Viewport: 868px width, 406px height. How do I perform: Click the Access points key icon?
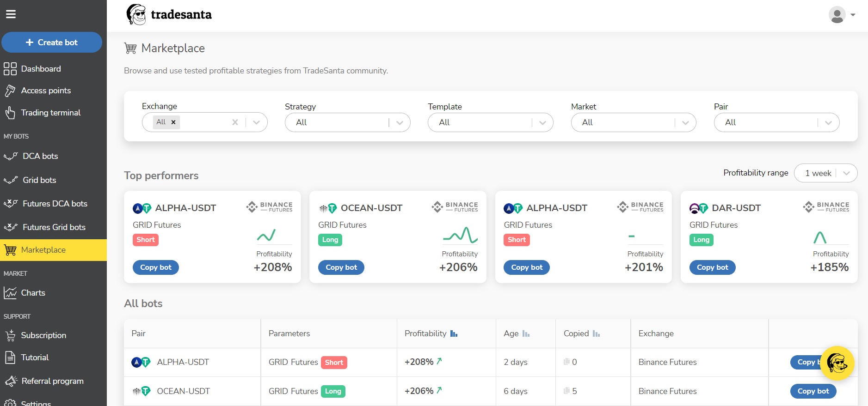pyautogui.click(x=10, y=91)
